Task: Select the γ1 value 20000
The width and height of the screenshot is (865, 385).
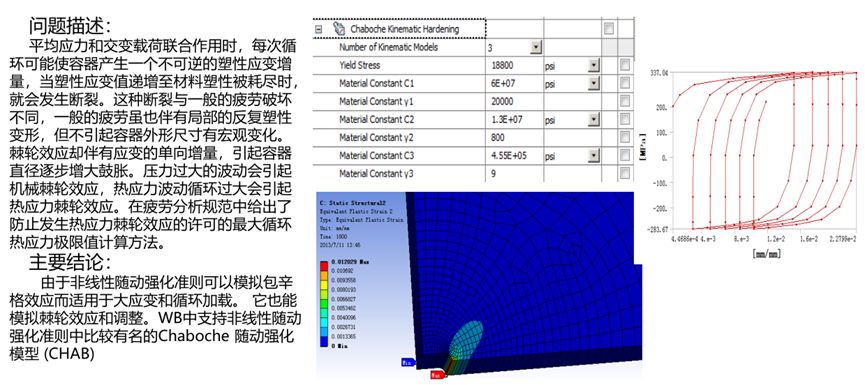Action: (502, 101)
